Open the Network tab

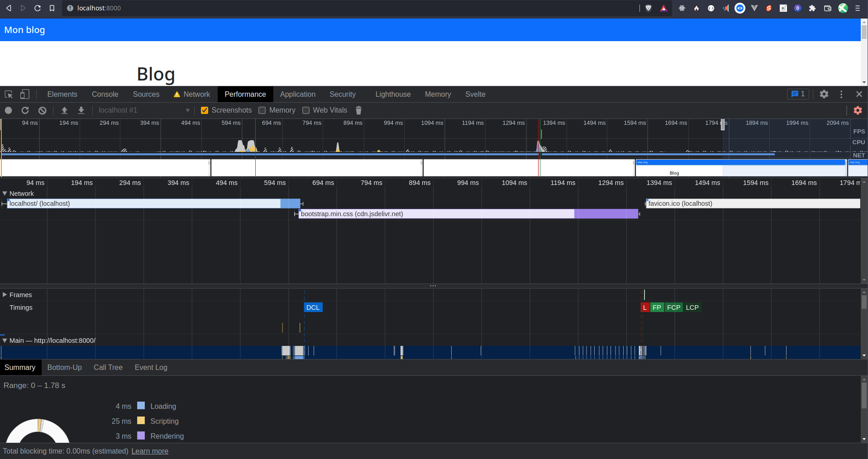[192, 94]
